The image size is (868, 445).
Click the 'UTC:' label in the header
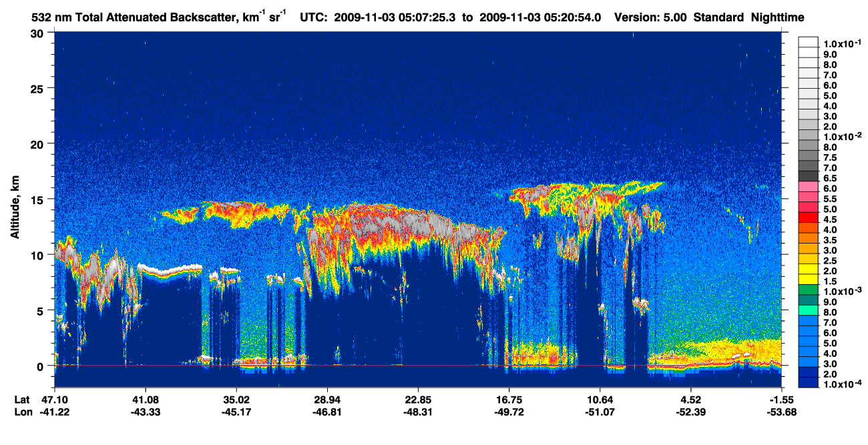click(314, 18)
